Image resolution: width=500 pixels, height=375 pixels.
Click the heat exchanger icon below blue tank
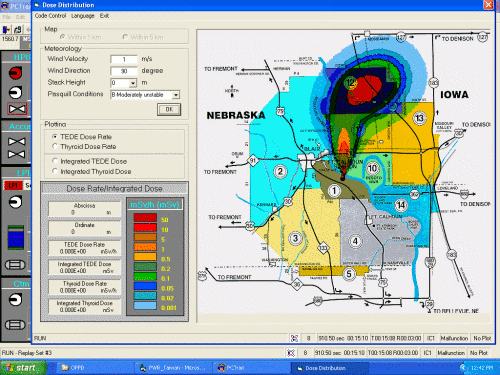(15, 265)
